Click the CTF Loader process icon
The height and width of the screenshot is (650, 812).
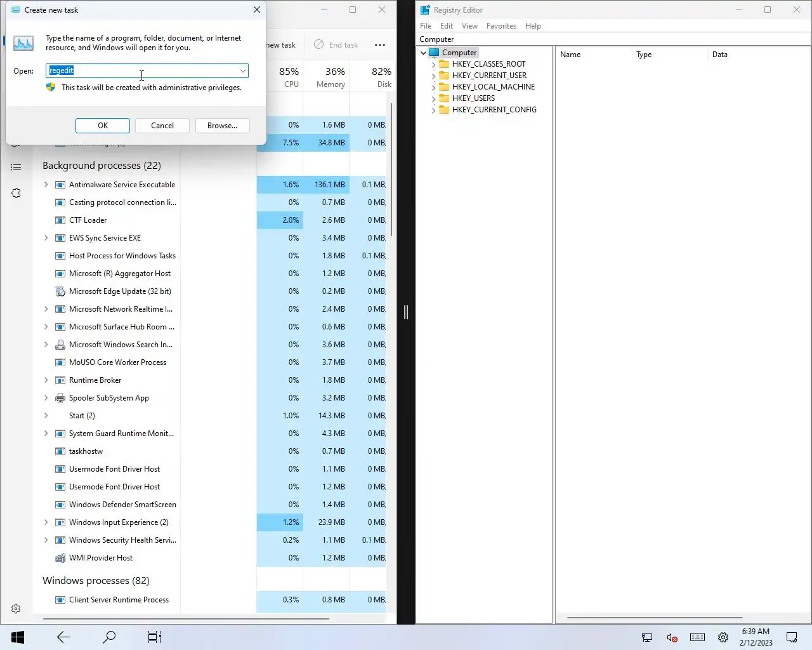point(60,220)
